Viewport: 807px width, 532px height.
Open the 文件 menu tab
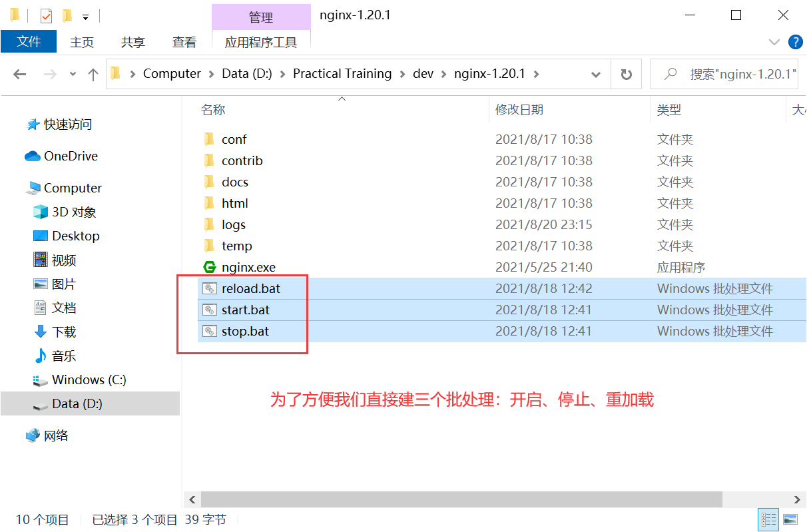pyautogui.click(x=29, y=41)
